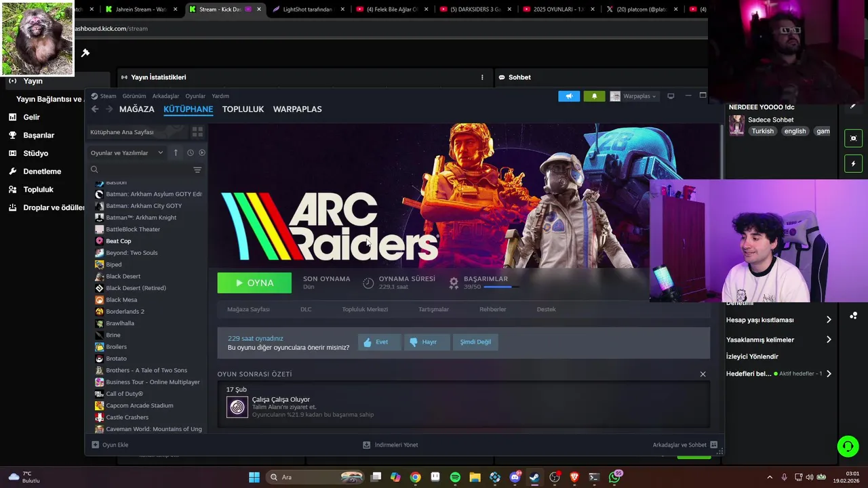Open Kick Gelir sidebar icon
868x488 pixels.
point(12,117)
